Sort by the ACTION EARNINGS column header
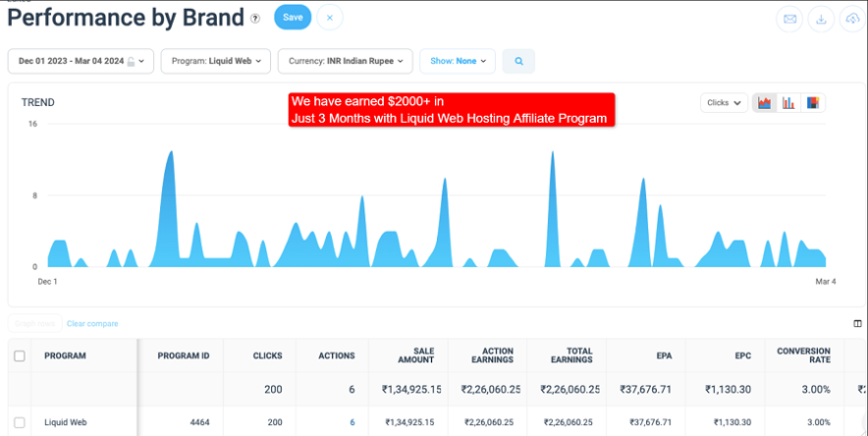This screenshot has width=868, height=436. [492, 355]
